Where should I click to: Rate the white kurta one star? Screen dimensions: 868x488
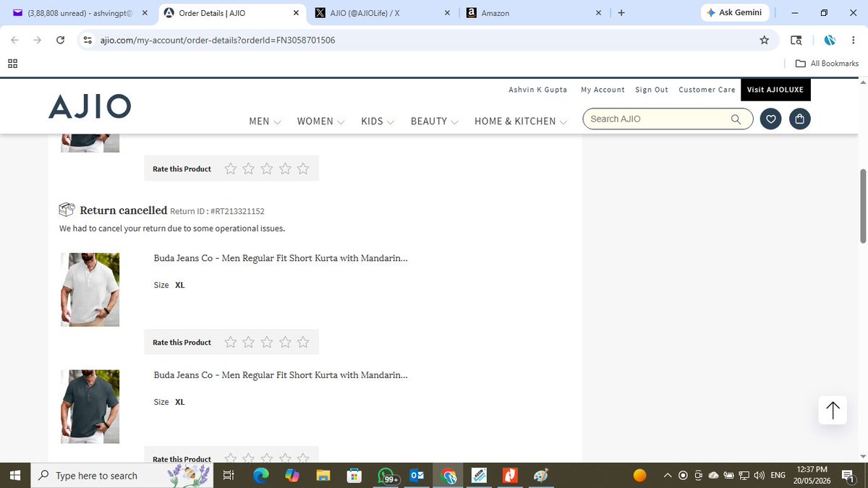click(x=231, y=342)
